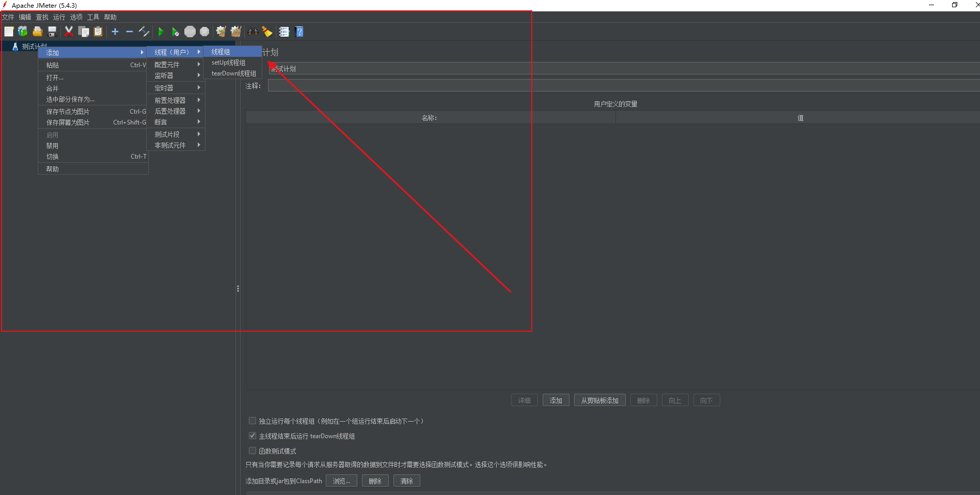
Task: Expand the 非测试元件 submenu
Action: (176, 145)
